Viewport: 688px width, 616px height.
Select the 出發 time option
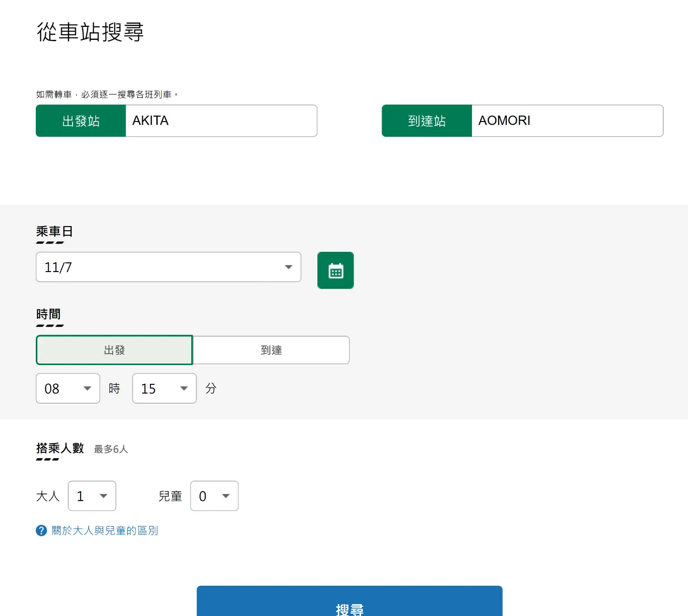(x=114, y=350)
